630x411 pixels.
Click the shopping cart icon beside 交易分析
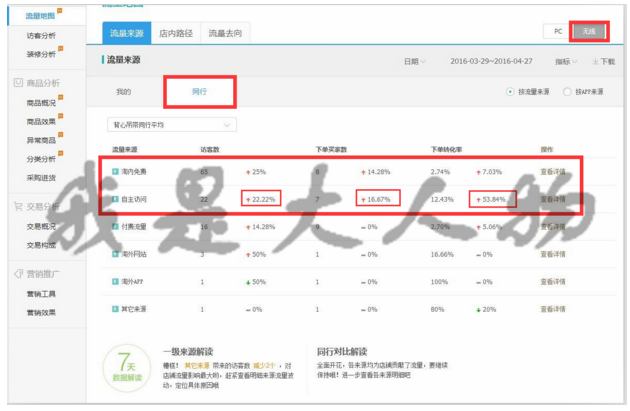[x=18, y=207]
